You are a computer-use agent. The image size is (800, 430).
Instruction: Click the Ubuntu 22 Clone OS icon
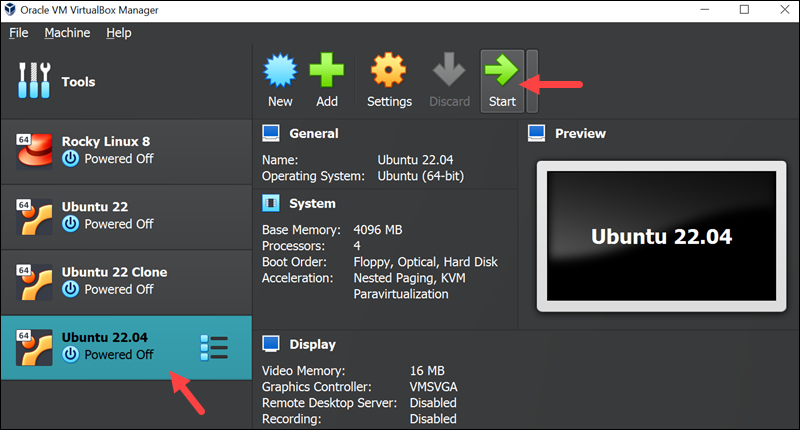pos(34,282)
